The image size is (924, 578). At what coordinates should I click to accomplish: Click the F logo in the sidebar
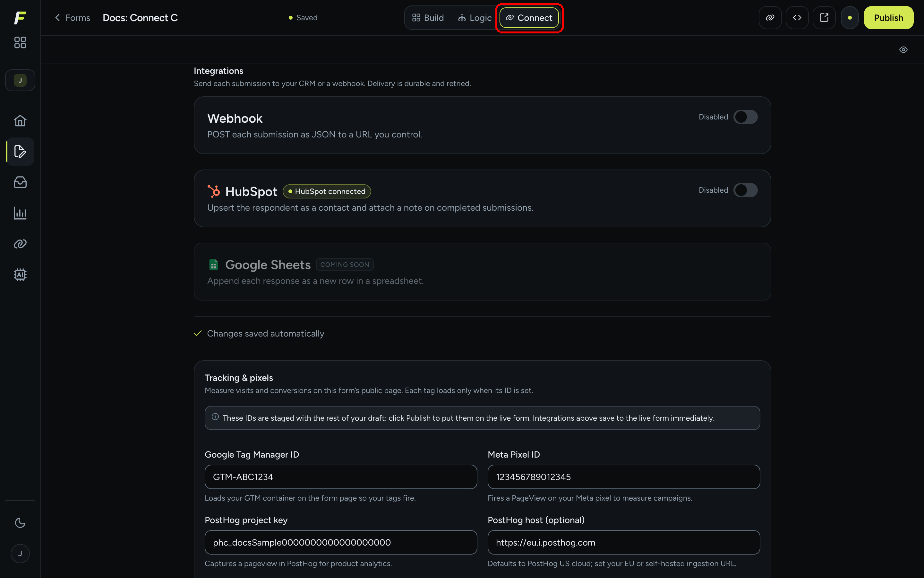[20, 18]
